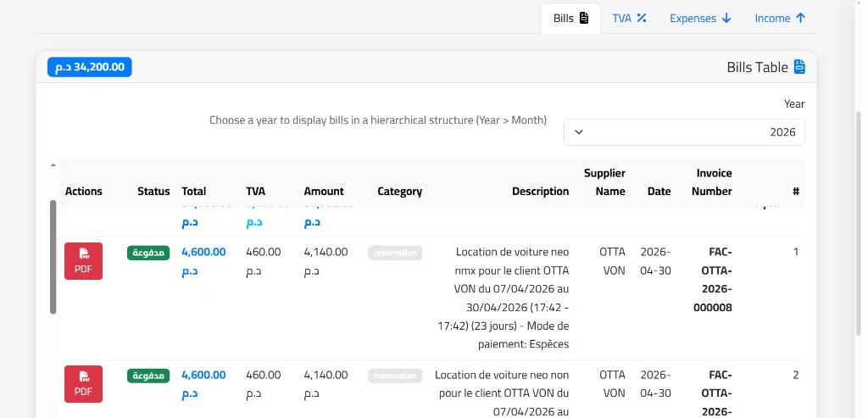The image size is (868, 418).
Task: Click row number 1 cell
Action: pyautogui.click(x=795, y=252)
